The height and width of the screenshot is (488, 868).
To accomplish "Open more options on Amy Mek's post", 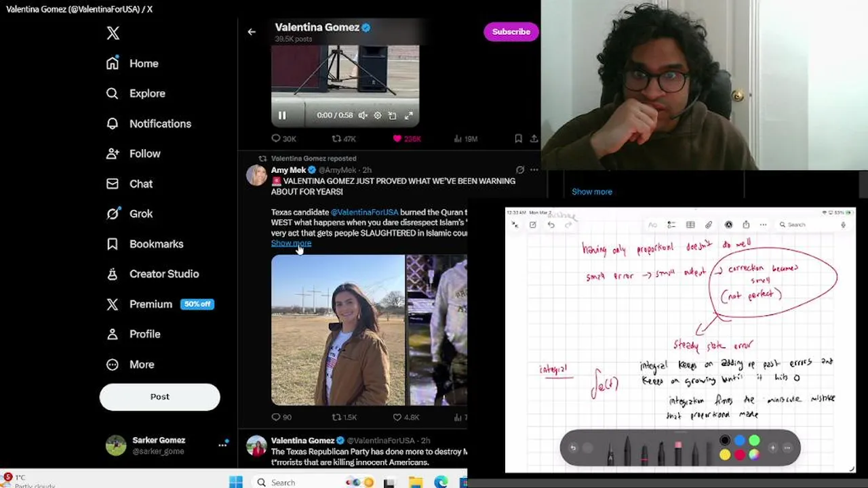I will click(x=534, y=170).
